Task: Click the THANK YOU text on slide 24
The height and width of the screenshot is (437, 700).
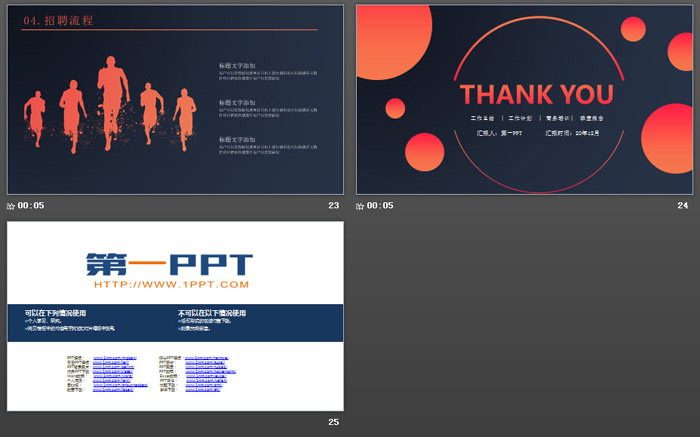Action: coord(536,95)
